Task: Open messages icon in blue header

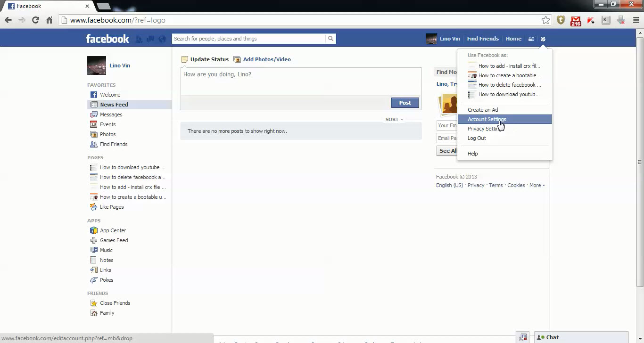Action: pyautogui.click(x=150, y=39)
